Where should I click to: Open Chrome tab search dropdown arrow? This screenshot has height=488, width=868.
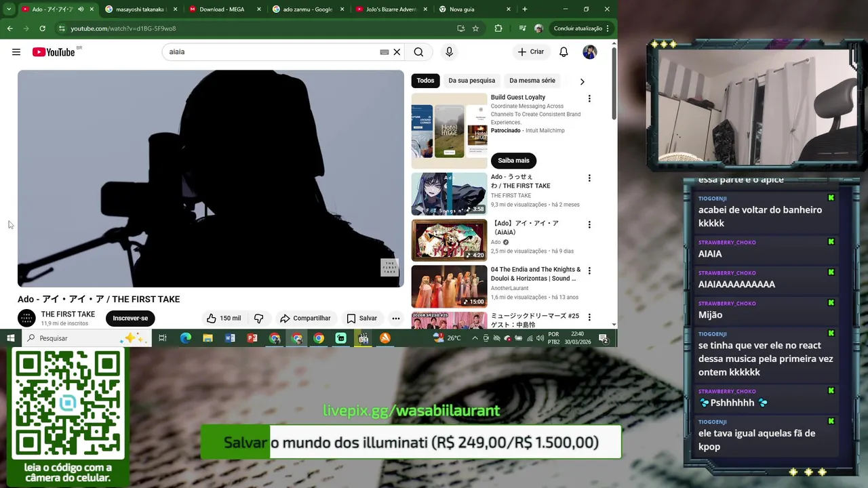click(x=8, y=9)
